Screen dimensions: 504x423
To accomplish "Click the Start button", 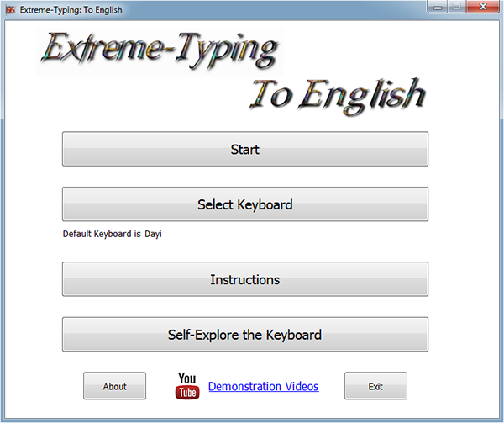I will 245,149.
